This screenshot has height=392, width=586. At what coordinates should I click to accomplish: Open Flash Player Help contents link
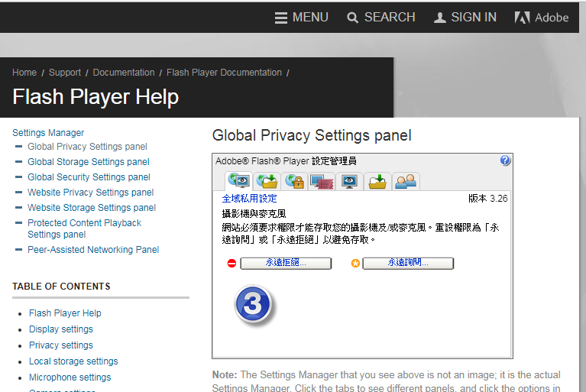[65, 313]
